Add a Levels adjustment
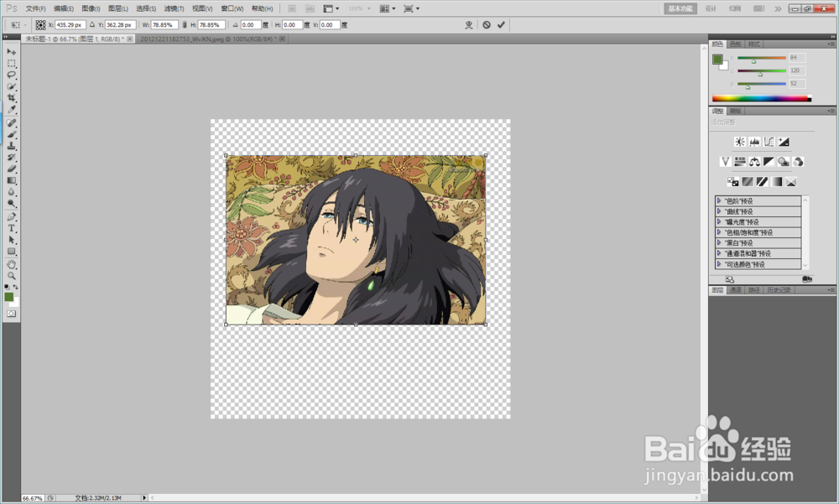This screenshot has height=504, width=839. click(754, 142)
